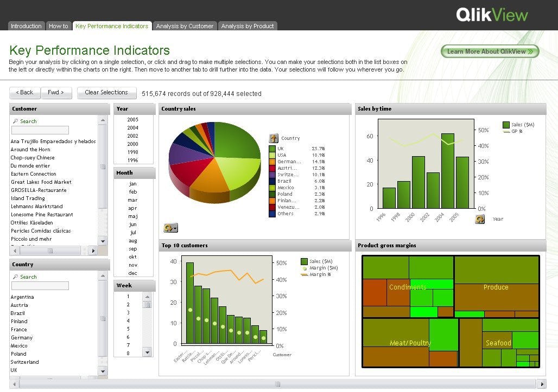
Task: Open the Analysis by Product tab
Action: [x=248, y=26]
